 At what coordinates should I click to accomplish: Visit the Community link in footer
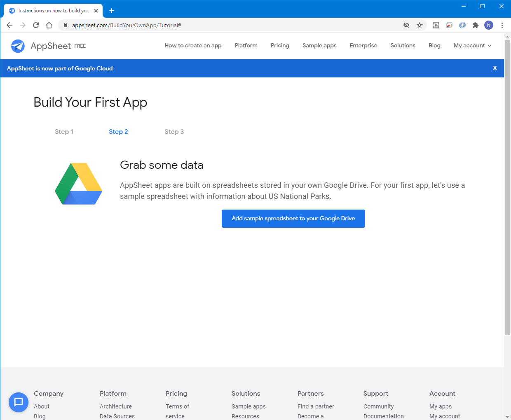[378, 406]
